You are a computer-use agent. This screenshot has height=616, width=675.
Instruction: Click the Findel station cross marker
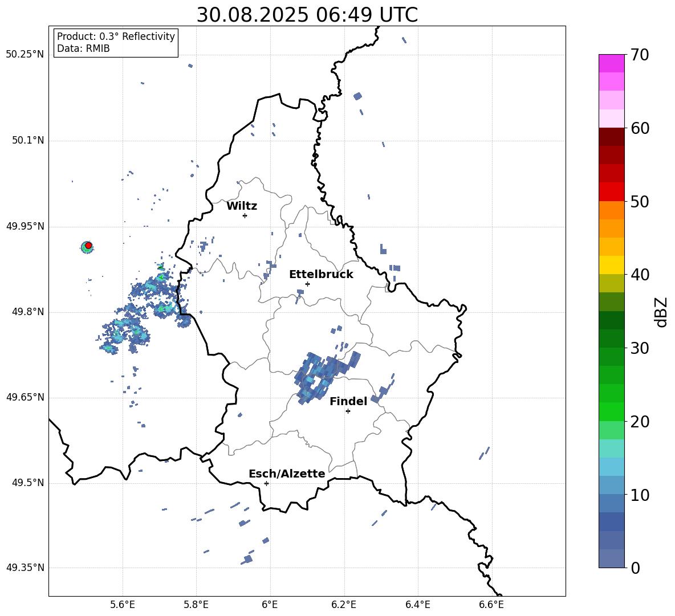348,411
